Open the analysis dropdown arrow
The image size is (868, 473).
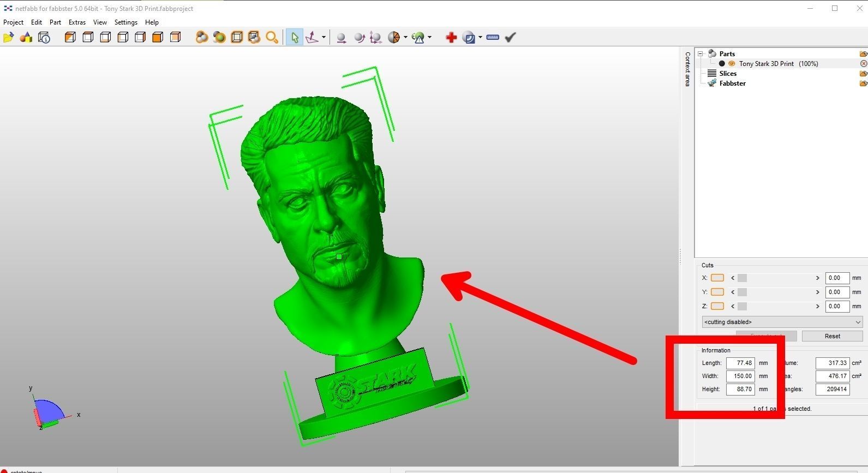pos(429,37)
